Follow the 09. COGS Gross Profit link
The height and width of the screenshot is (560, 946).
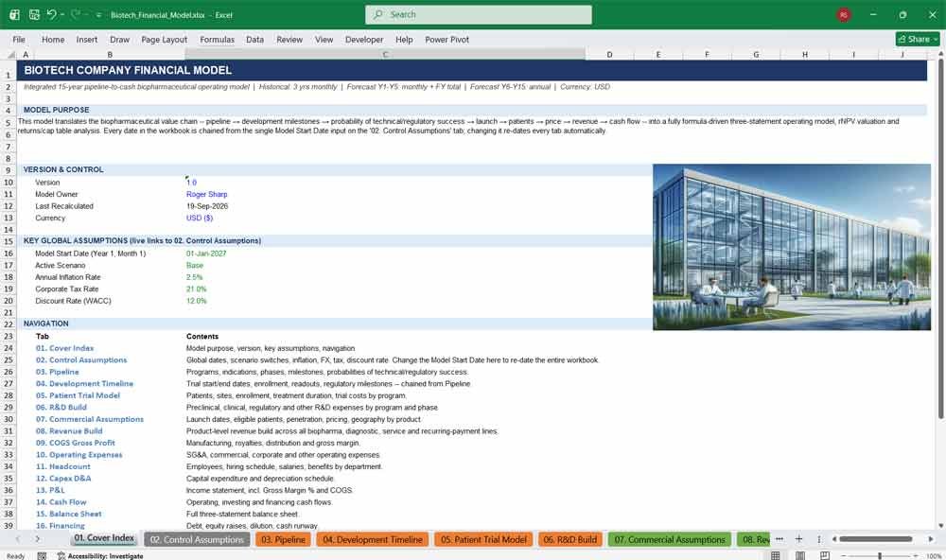(76, 443)
